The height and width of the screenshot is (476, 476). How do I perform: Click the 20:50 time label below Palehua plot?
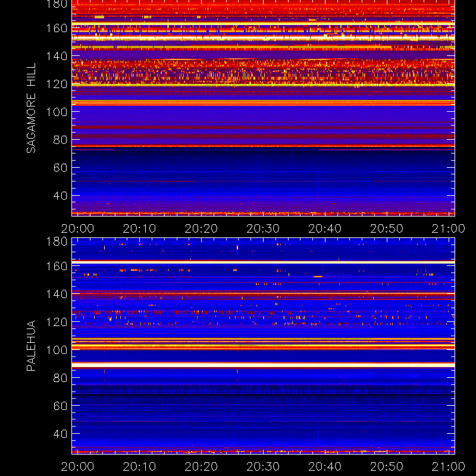[387, 466]
